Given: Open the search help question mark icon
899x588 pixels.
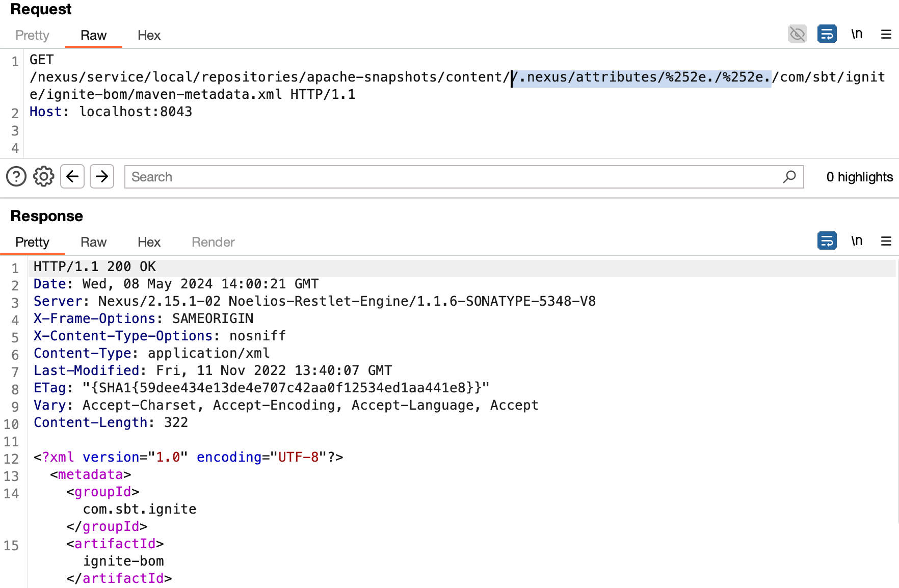Looking at the screenshot, I should pos(16,177).
